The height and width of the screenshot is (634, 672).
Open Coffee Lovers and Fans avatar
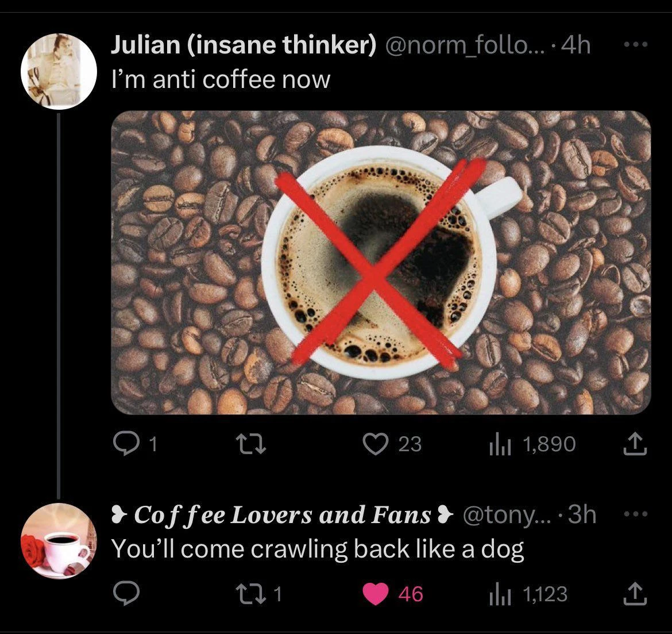coord(58,541)
